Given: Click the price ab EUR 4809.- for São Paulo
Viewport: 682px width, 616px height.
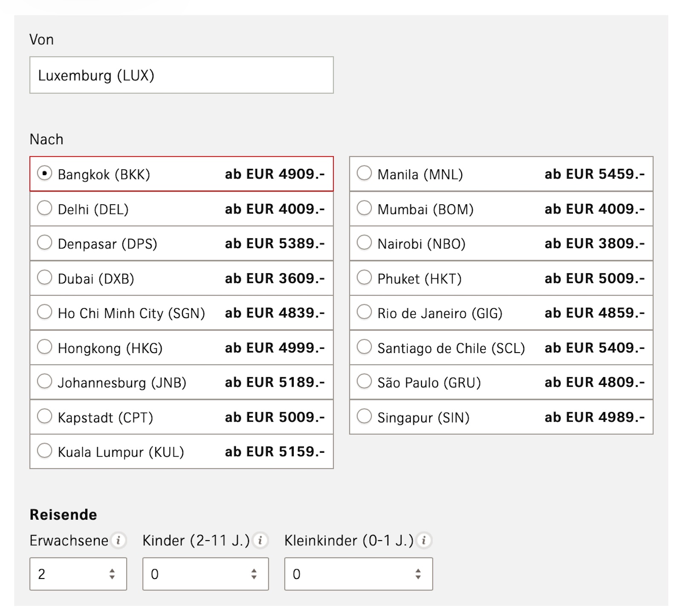Looking at the screenshot, I should click(x=595, y=382).
